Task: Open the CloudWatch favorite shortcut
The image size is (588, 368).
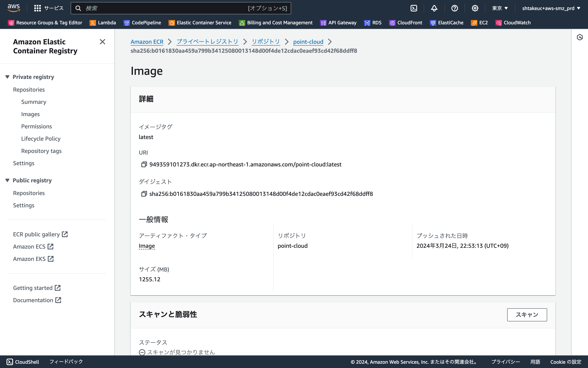Action: (x=513, y=23)
